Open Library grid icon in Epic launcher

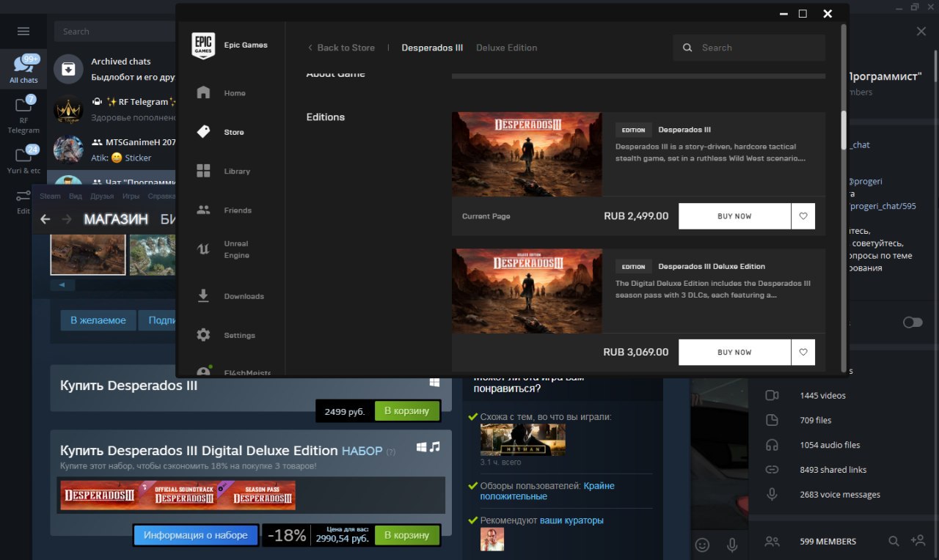pyautogui.click(x=204, y=171)
